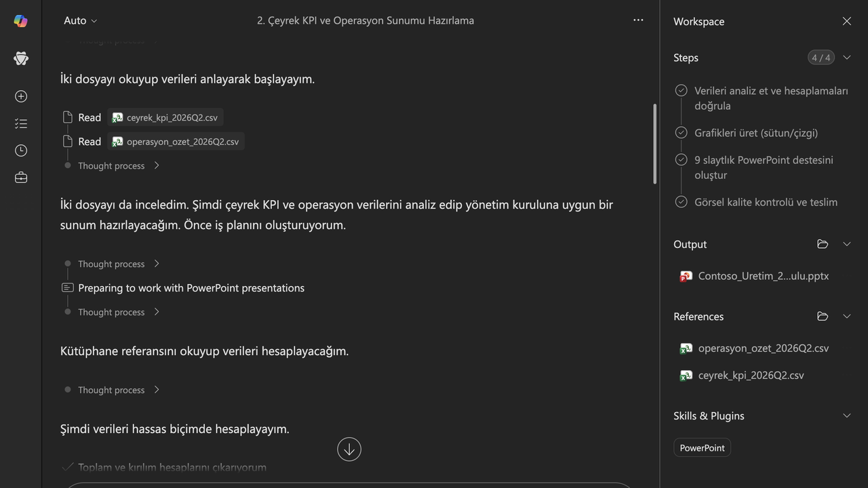Viewport: 868px width, 488px height.
Task: Click check circle for Görsel kalite kontrolü step
Action: coord(682,202)
